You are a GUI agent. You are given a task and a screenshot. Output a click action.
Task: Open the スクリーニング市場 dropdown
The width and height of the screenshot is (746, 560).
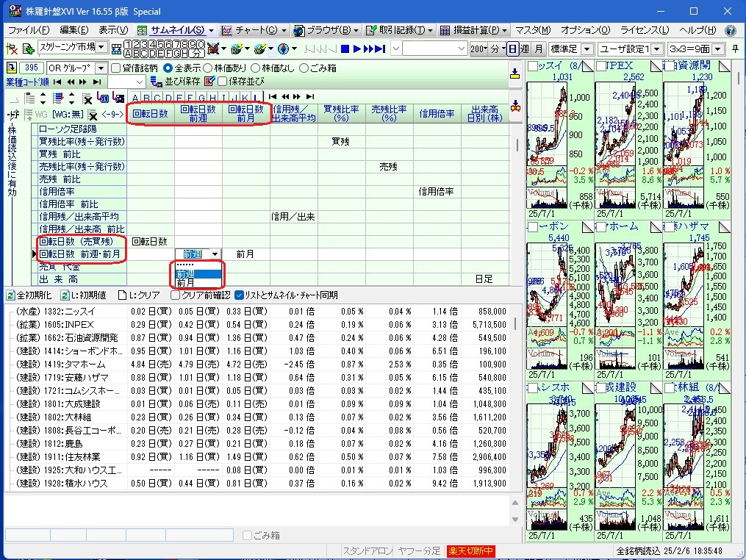tap(101, 47)
